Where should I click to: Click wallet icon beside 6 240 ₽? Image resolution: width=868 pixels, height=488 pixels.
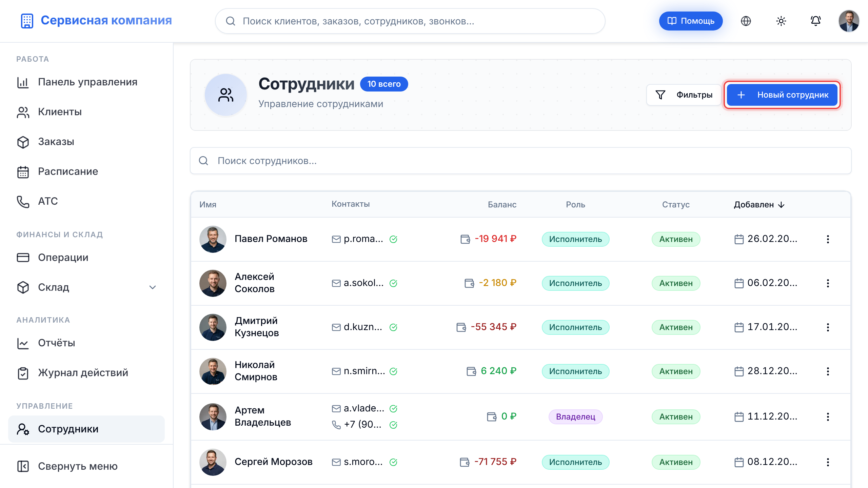point(471,371)
